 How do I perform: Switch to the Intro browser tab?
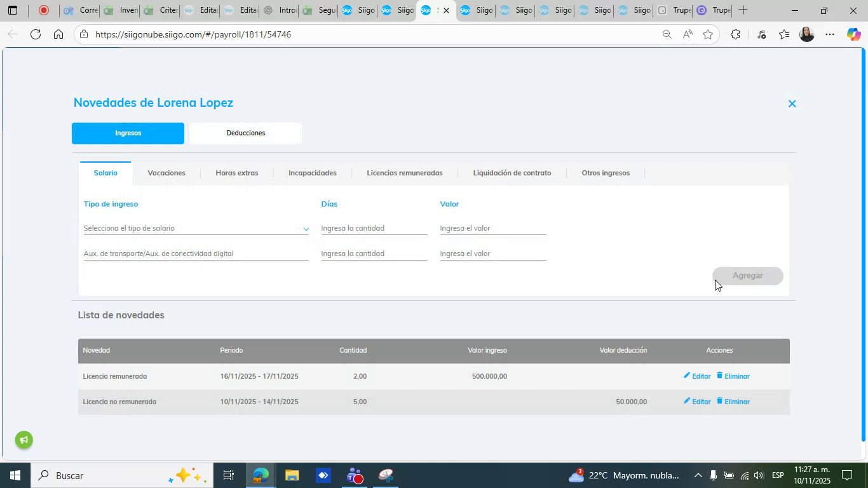(x=280, y=10)
